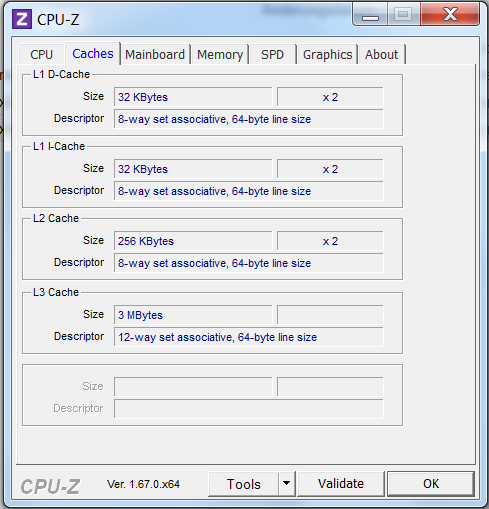Screen dimensions: 489x509
Task: Click the purple CPU-Z title bar icon
Action: [22, 19]
